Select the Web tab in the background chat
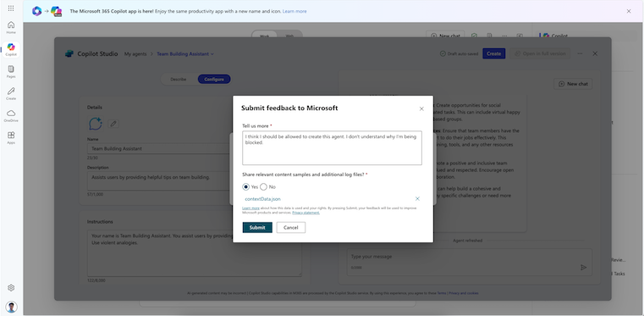Screen dimensions: 644x316 pos(289,36)
